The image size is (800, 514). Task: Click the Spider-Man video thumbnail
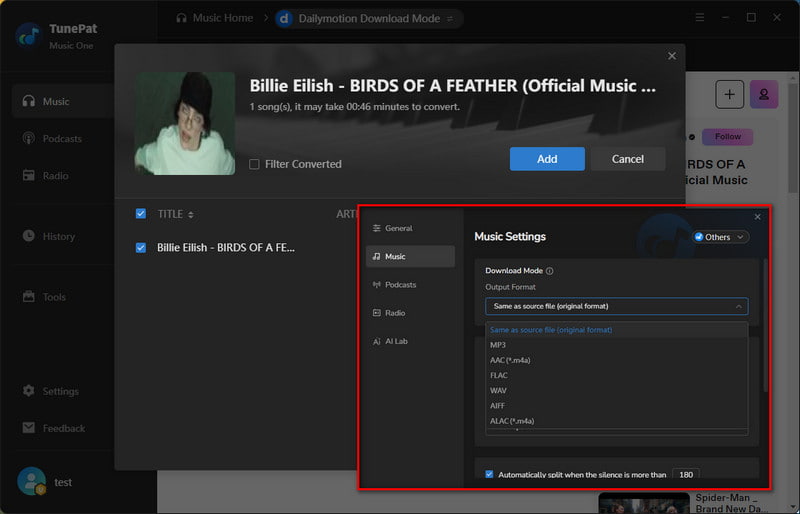644,503
